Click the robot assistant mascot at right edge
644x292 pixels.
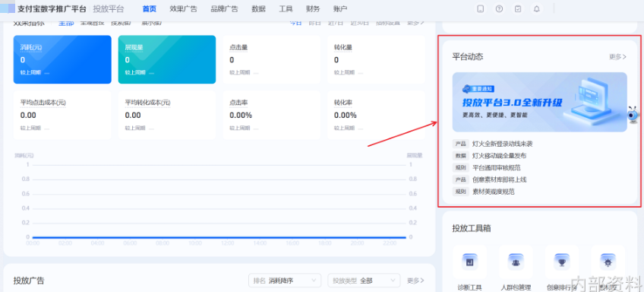click(x=633, y=115)
